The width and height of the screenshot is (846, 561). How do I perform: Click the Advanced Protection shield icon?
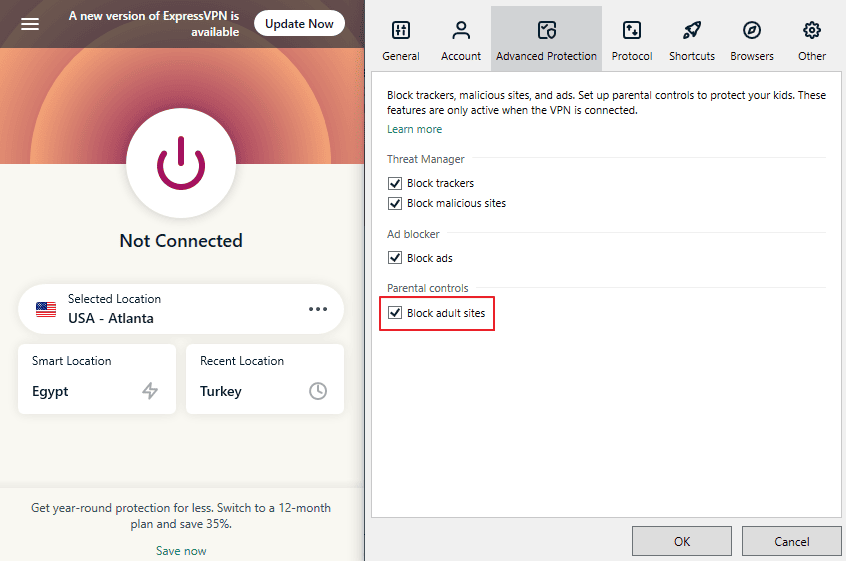[x=547, y=30]
